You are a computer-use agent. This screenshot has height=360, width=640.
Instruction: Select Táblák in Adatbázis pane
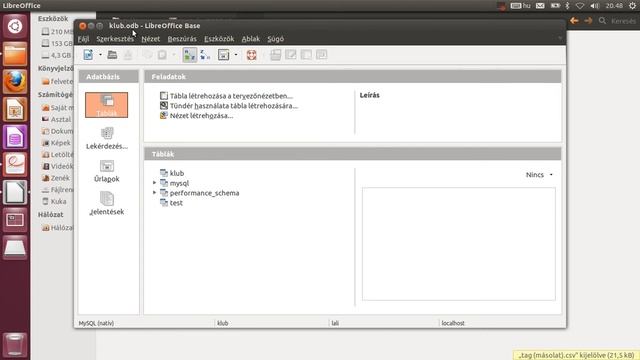click(107, 105)
